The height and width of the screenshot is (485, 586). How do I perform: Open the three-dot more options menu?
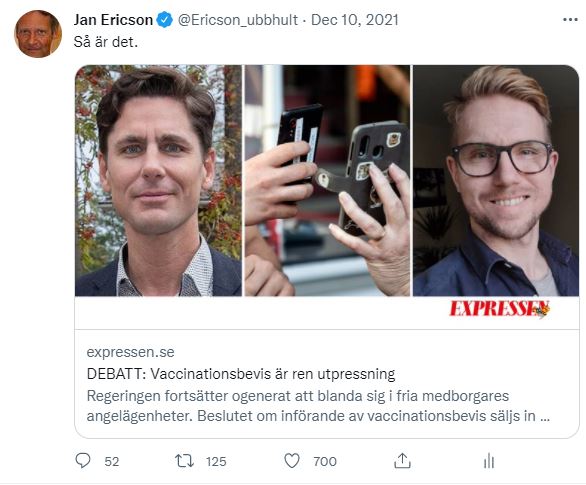(x=570, y=19)
